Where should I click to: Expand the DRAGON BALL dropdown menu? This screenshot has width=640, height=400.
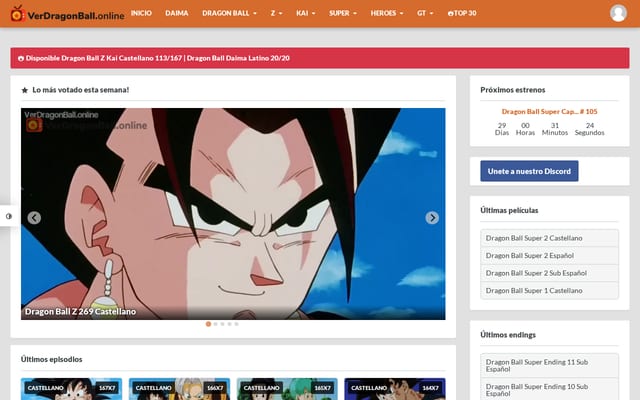pos(229,13)
